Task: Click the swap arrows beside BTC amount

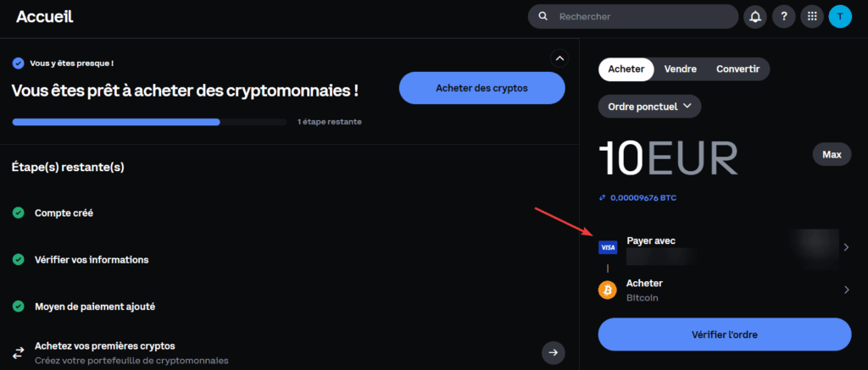Action: coord(603,197)
